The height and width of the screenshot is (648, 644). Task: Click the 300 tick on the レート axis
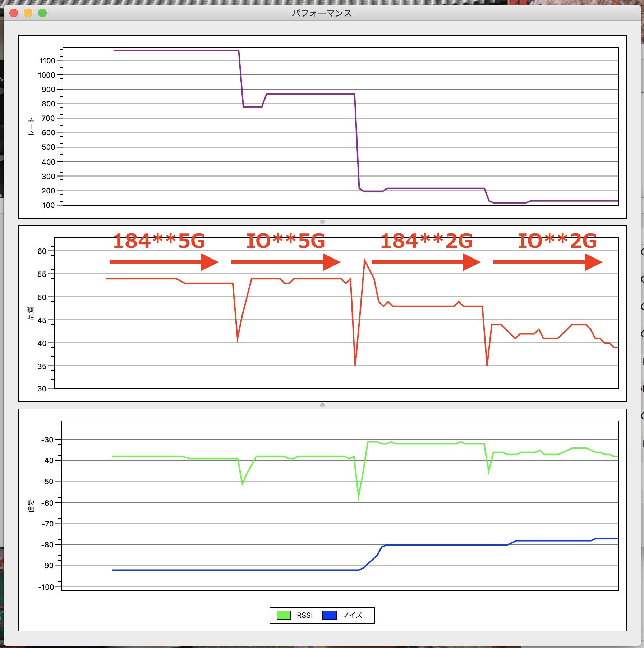(49, 177)
